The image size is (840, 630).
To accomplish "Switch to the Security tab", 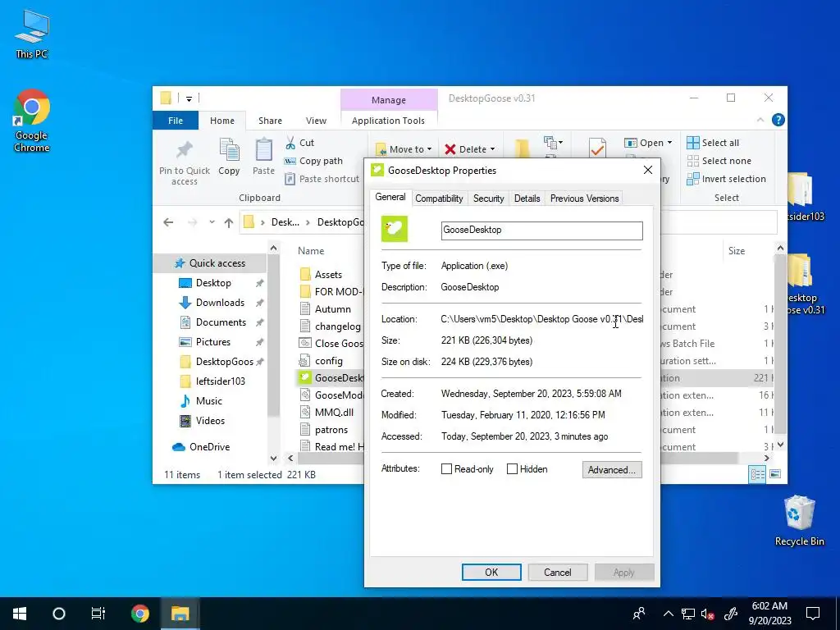I will tap(488, 199).
